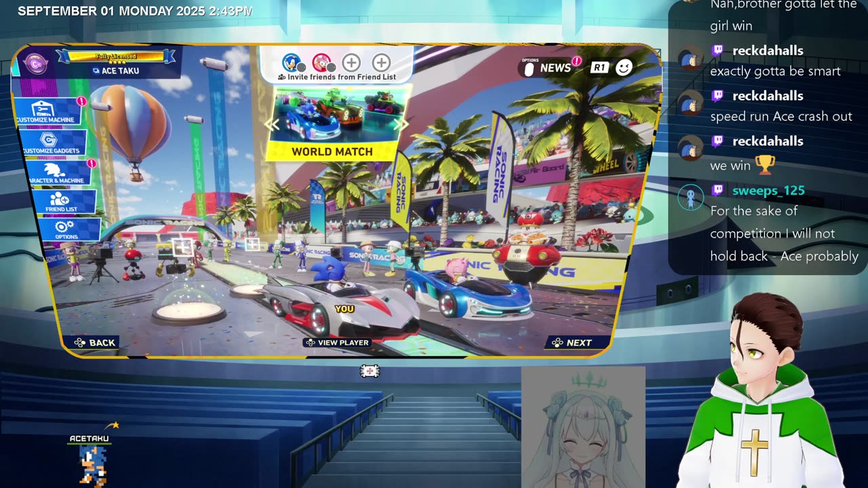Click the Amy player slot avatar
The width and height of the screenshot is (868, 488).
[x=321, y=62]
